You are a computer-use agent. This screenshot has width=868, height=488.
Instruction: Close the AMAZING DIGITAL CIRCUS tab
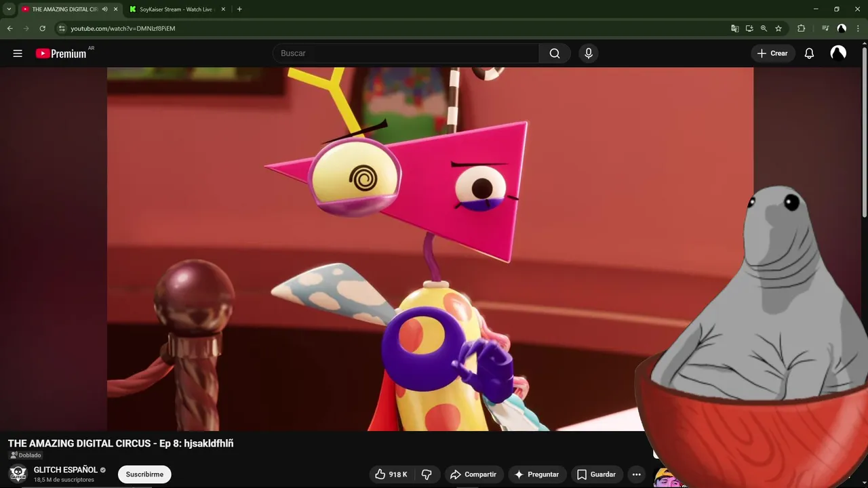pyautogui.click(x=115, y=9)
